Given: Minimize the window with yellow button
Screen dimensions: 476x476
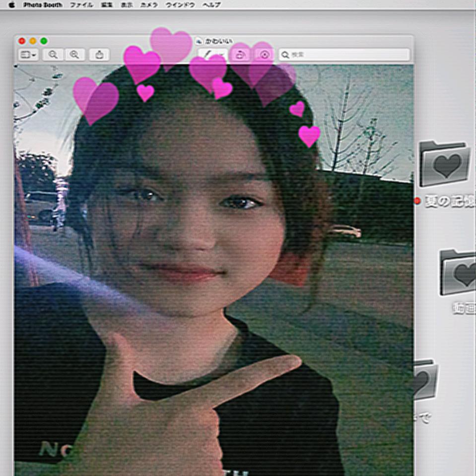Looking at the screenshot, I should tap(33, 41).
